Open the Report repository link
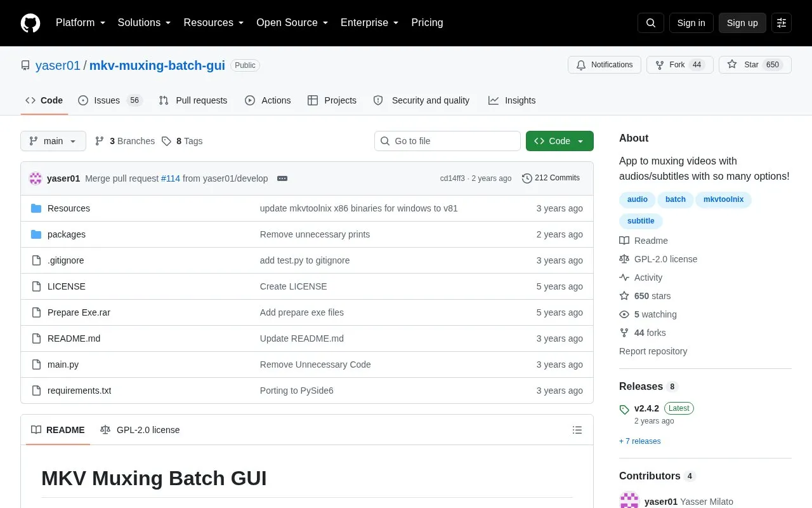The height and width of the screenshot is (508, 812). (x=653, y=351)
